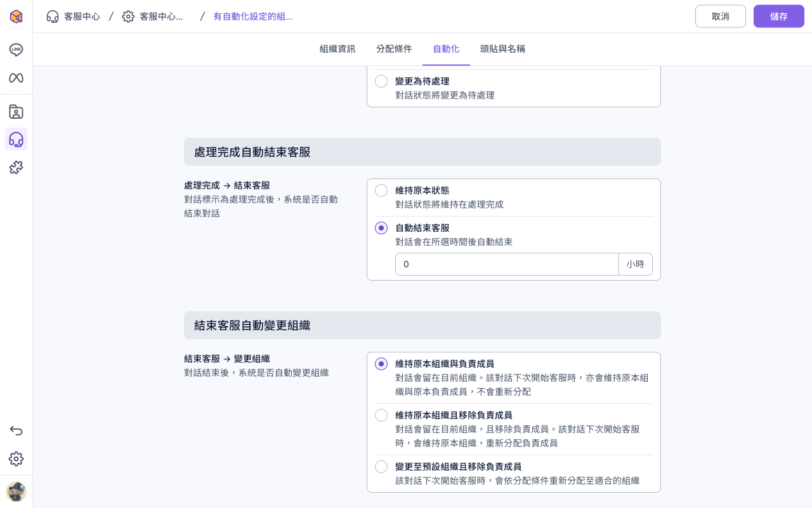Click the hours input field showing 0

pyautogui.click(x=507, y=264)
